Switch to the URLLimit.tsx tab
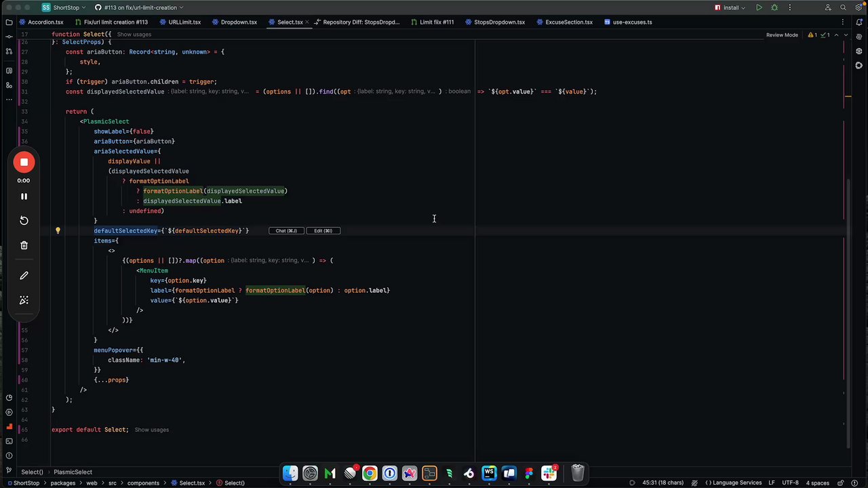This screenshot has width=868, height=488. click(180, 22)
